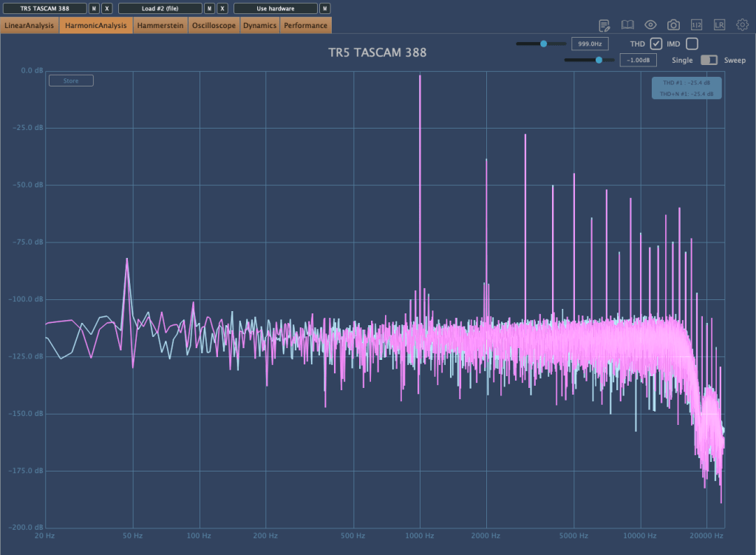
Task: Click the 1|2 channel comparison icon
Action: [x=696, y=25]
